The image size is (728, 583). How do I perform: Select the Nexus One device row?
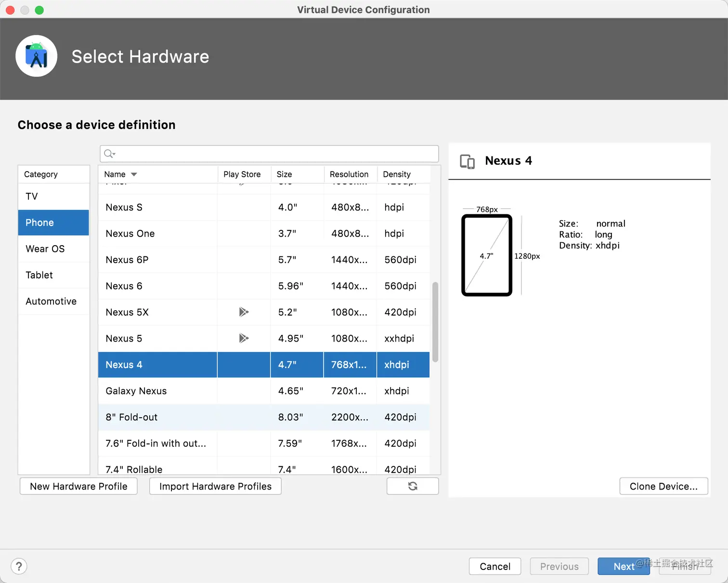pos(264,234)
